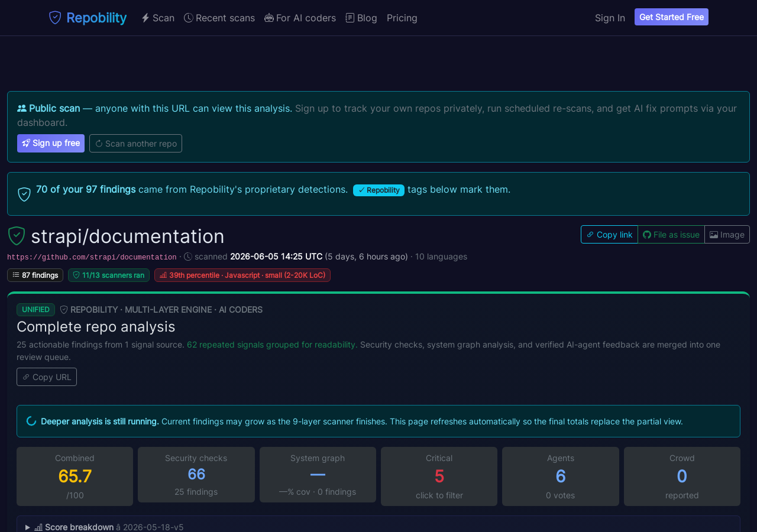The width and height of the screenshot is (757, 532).
Task: Click the clock icon beside Recent scans
Action: click(189, 18)
